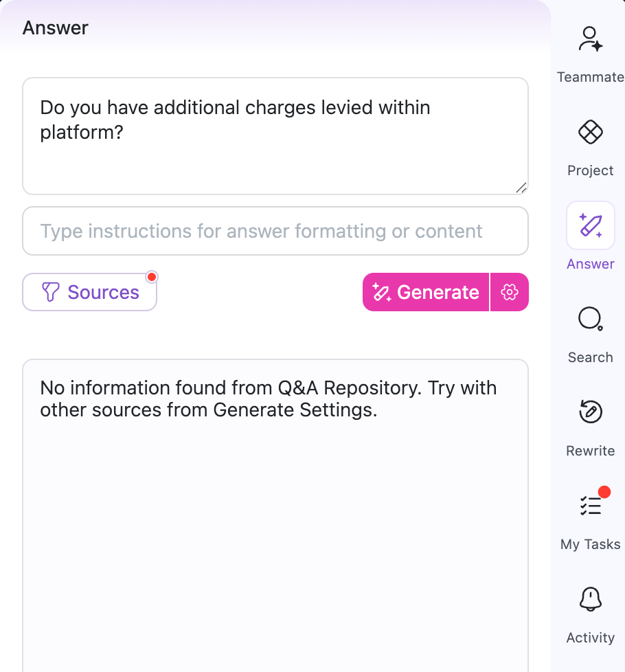Click the Answer panel heading

pyautogui.click(x=56, y=28)
